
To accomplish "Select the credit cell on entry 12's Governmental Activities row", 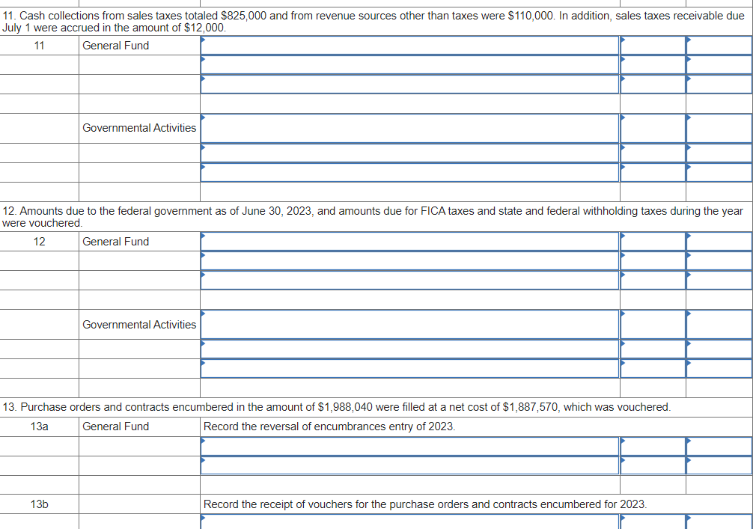I will click(719, 324).
